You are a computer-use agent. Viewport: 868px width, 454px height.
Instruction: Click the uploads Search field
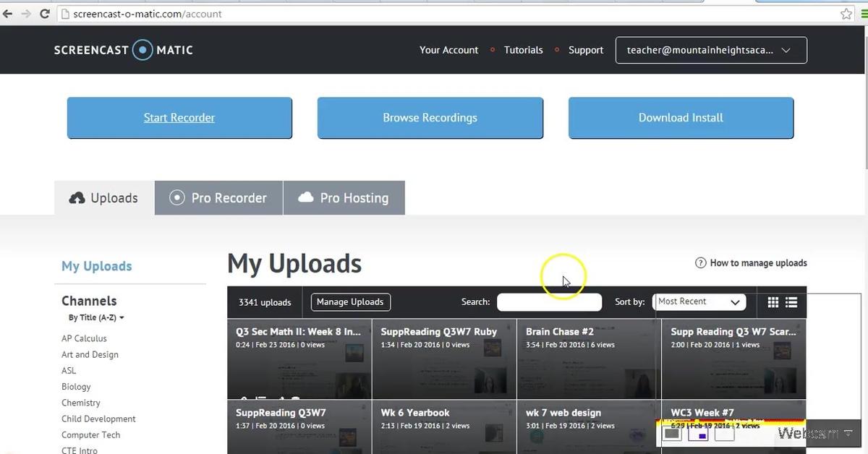550,302
